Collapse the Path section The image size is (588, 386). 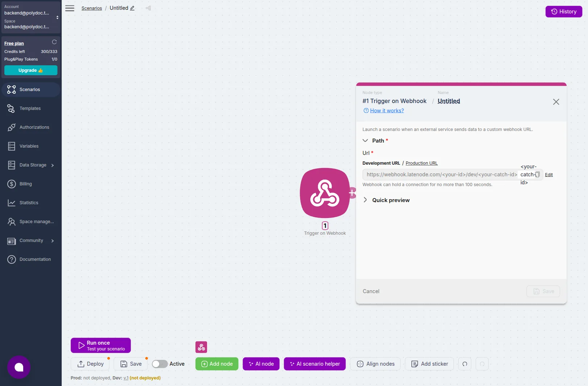coord(365,141)
